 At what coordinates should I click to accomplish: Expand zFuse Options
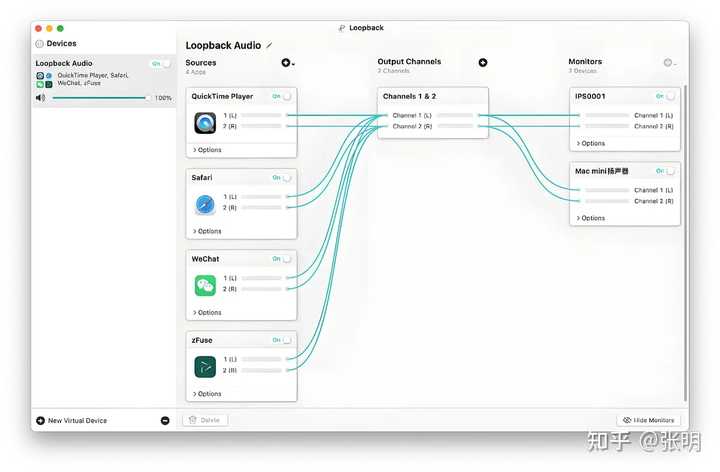pyautogui.click(x=207, y=394)
